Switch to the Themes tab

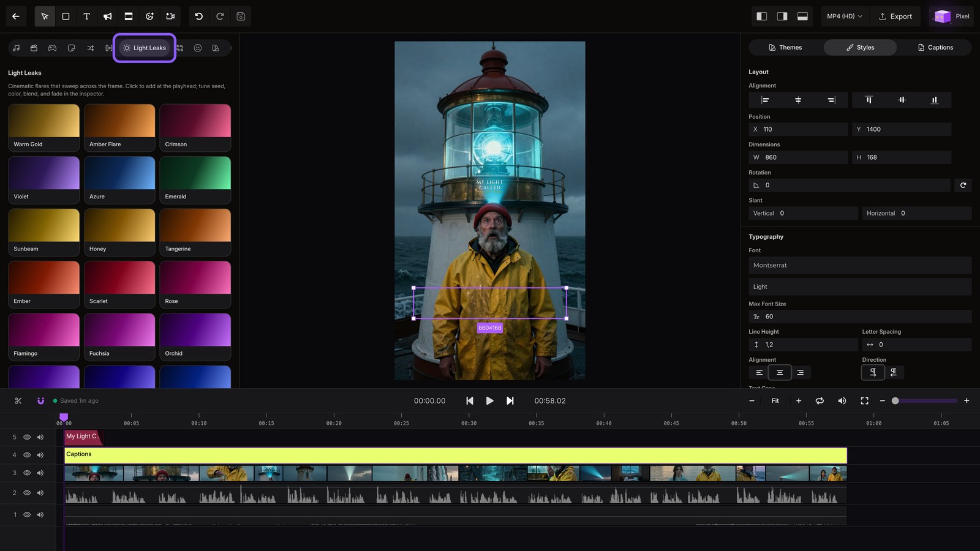point(785,48)
